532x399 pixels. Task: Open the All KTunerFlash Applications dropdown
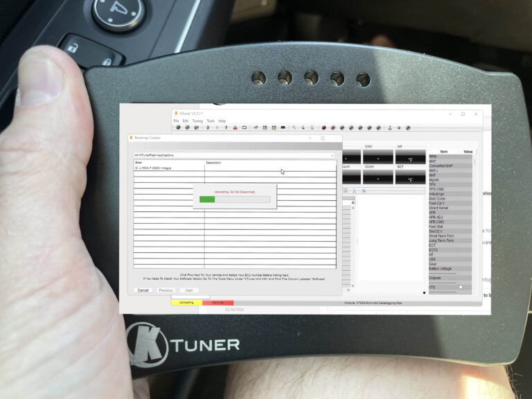click(x=234, y=155)
